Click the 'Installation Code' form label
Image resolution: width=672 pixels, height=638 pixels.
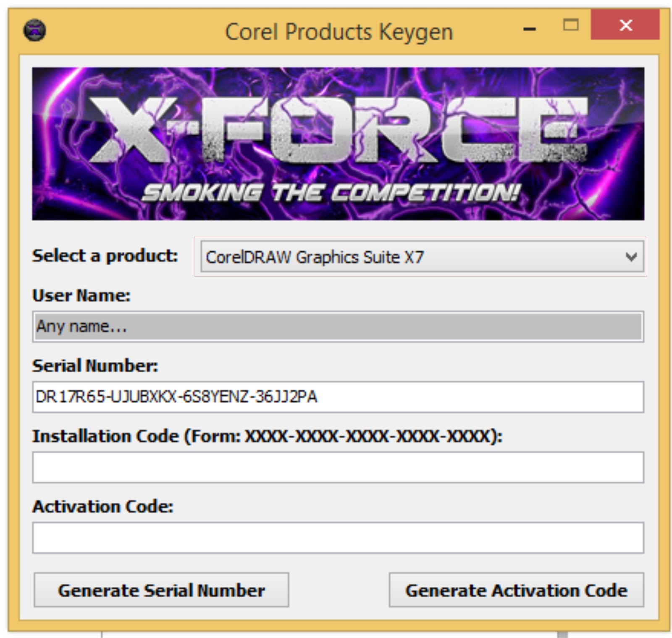point(268,436)
